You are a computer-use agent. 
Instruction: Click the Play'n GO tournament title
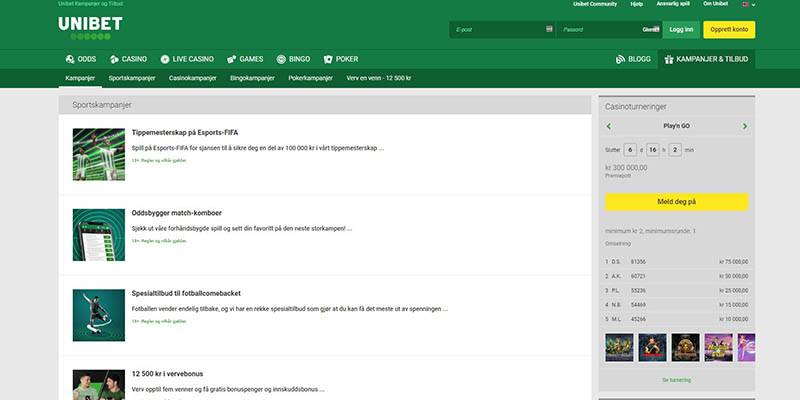[x=677, y=126]
